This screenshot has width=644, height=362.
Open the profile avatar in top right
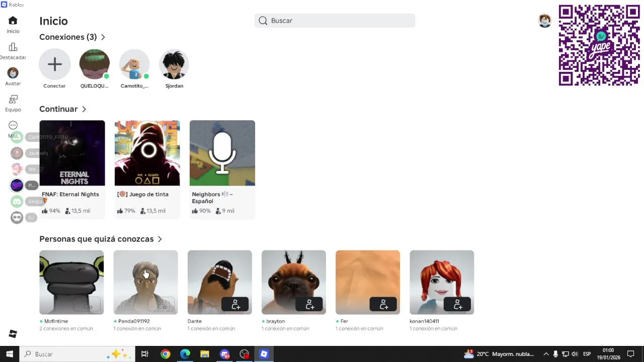point(545,21)
